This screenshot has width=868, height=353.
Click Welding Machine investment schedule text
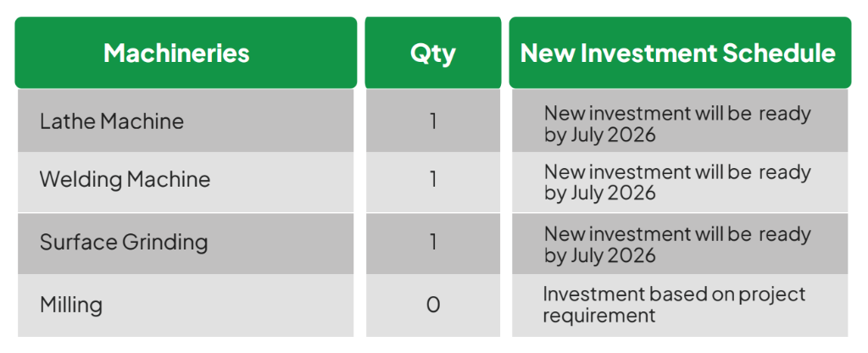pyautogui.click(x=677, y=182)
